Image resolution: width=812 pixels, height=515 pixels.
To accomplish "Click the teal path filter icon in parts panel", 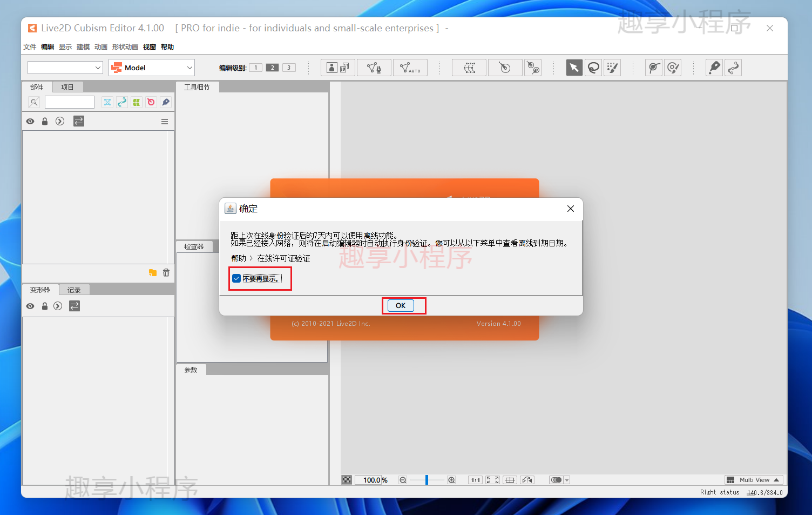I will pyautogui.click(x=122, y=102).
